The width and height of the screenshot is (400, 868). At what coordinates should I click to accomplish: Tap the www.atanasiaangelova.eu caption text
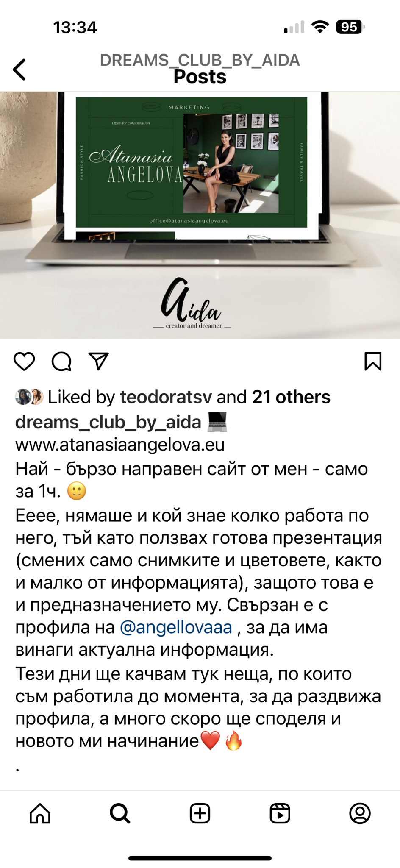[x=120, y=445]
